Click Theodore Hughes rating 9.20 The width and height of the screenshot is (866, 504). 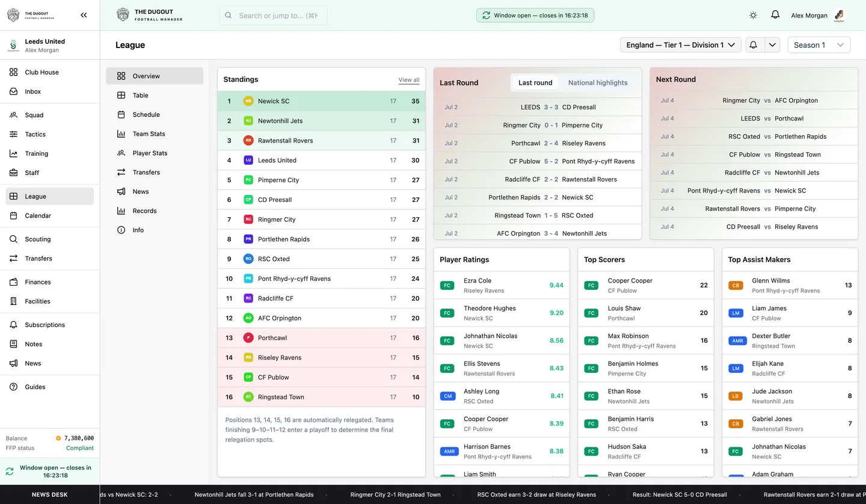click(556, 313)
